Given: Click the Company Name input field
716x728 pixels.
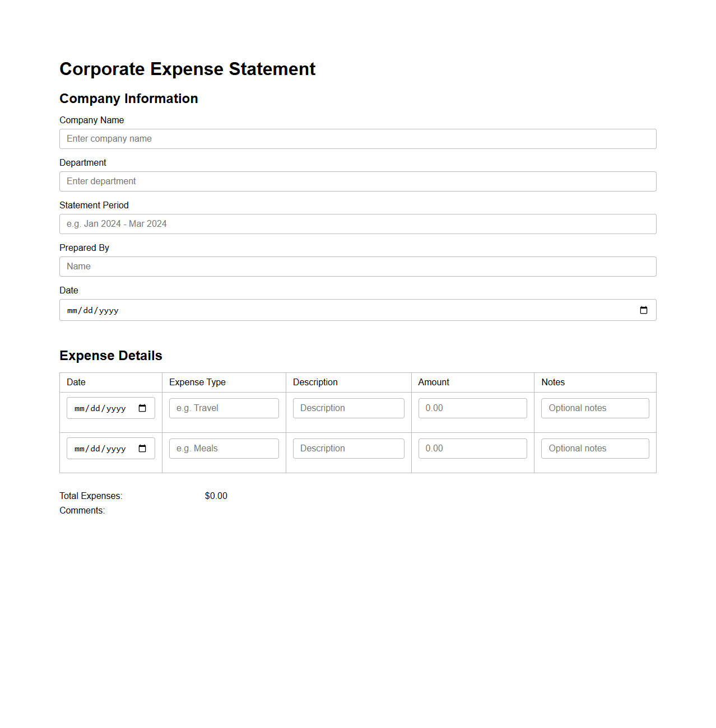Looking at the screenshot, I should (357, 138).
